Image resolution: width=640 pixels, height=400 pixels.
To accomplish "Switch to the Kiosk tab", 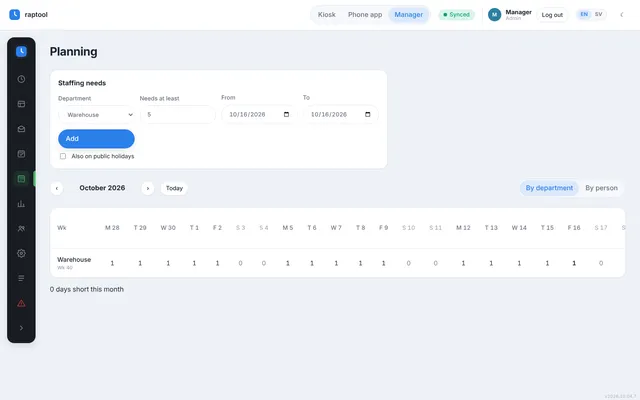I will (327, 15).
